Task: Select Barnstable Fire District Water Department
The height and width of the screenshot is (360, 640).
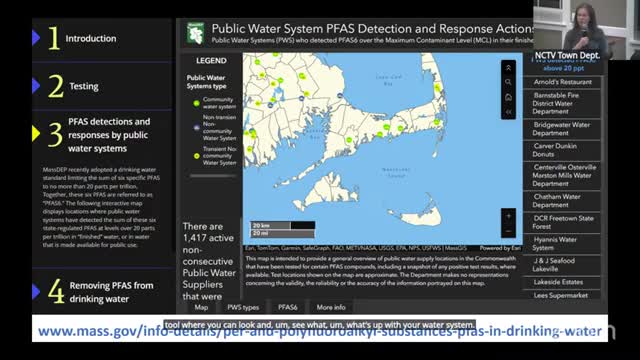Action: tap(562, 103)
